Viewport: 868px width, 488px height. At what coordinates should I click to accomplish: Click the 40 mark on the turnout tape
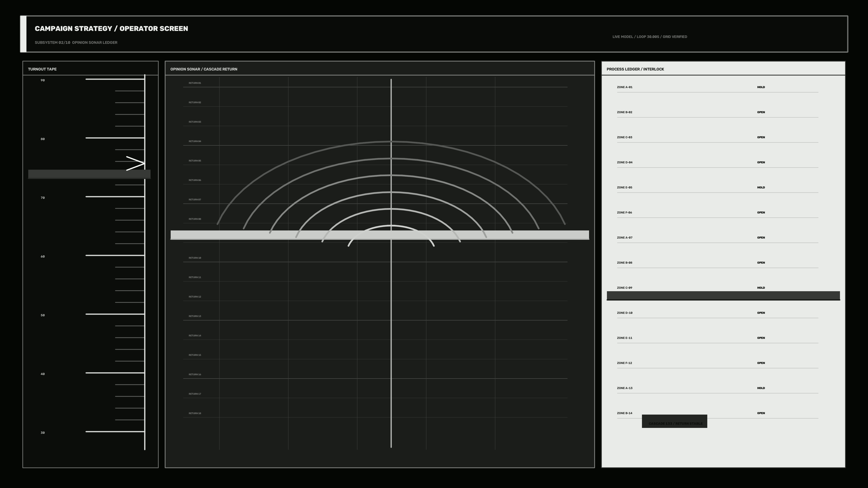[x=43, y=374]
